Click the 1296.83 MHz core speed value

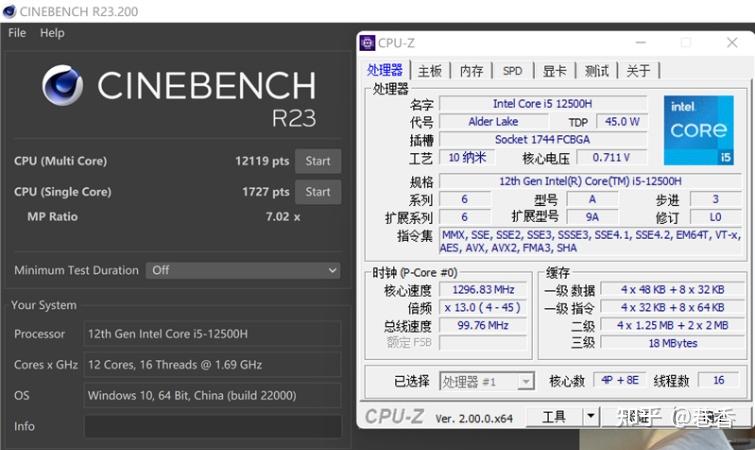(483, 290)
